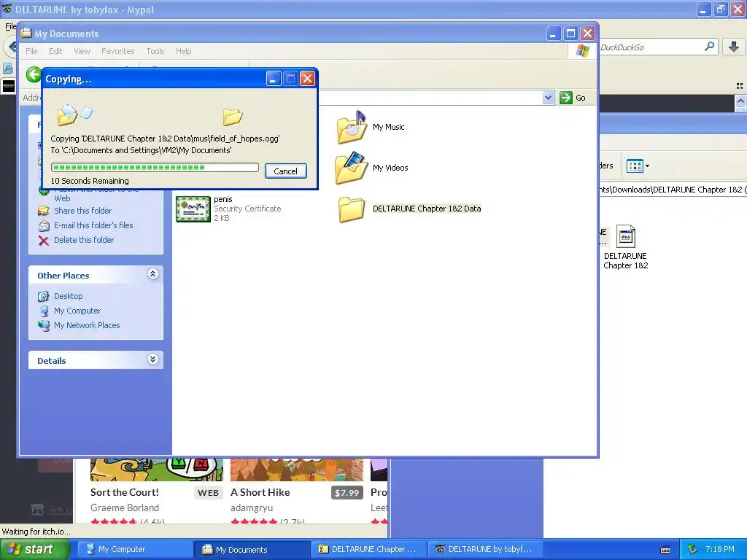Switch to My Documents taskbar button
The image size is (747, 560).
[x=252, y=549]
